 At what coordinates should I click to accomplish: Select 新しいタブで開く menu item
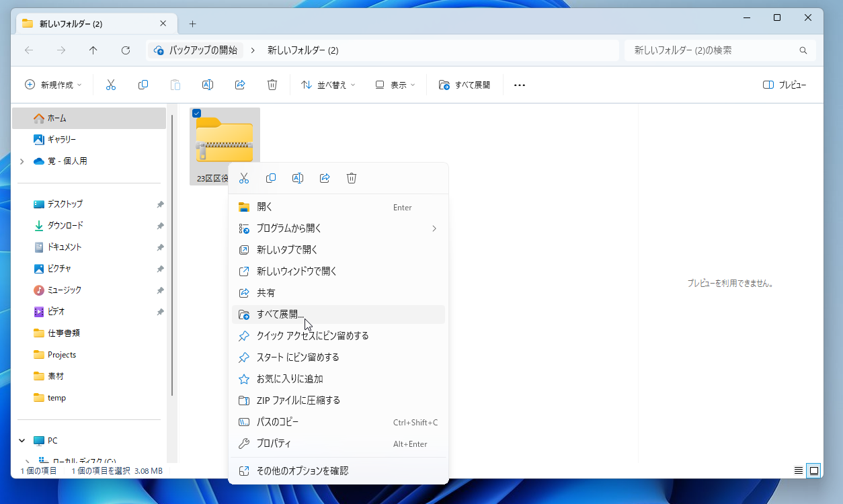[x=338, y=250]
